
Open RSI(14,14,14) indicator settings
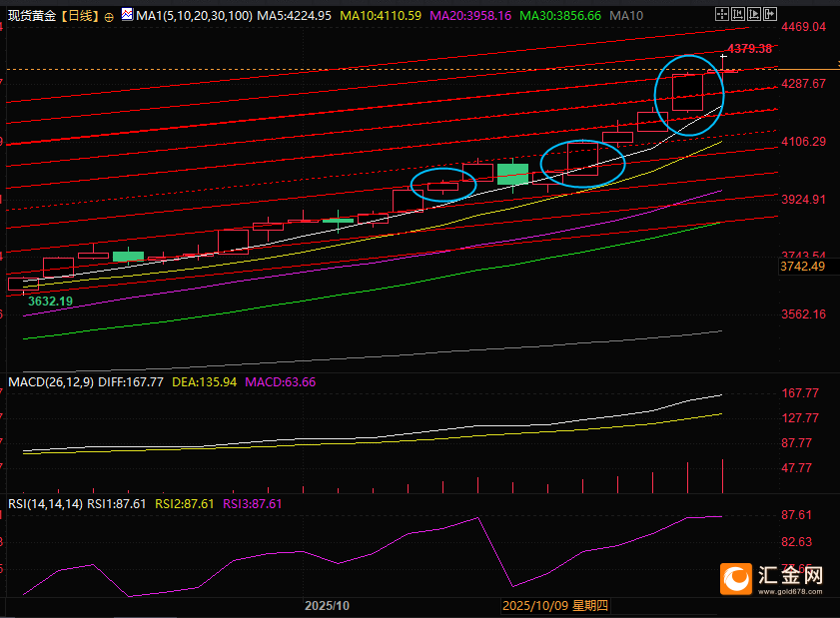point(45,504)
